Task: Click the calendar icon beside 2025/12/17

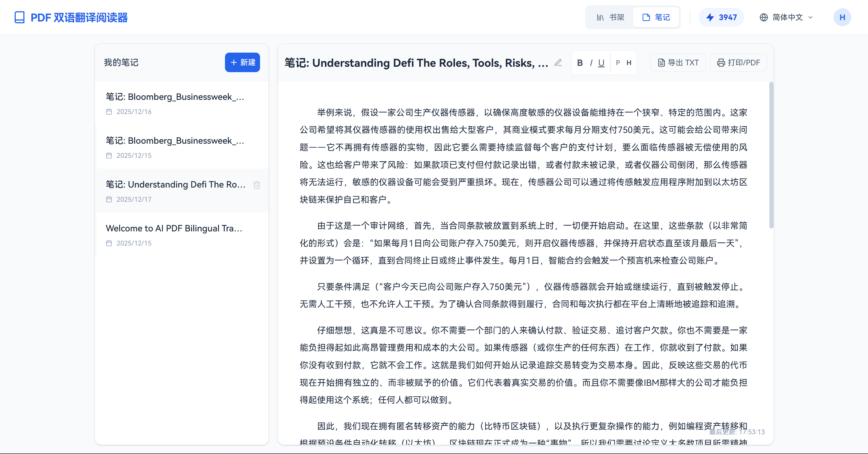Action: (x=109, y=199)
